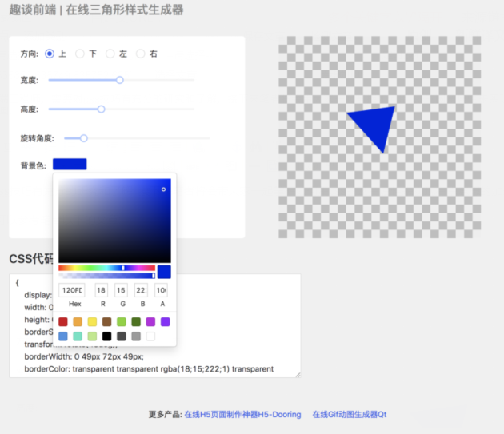Choose the teal preset color swatch
Viewport: 504px width, 434px height.
[78, 336]
